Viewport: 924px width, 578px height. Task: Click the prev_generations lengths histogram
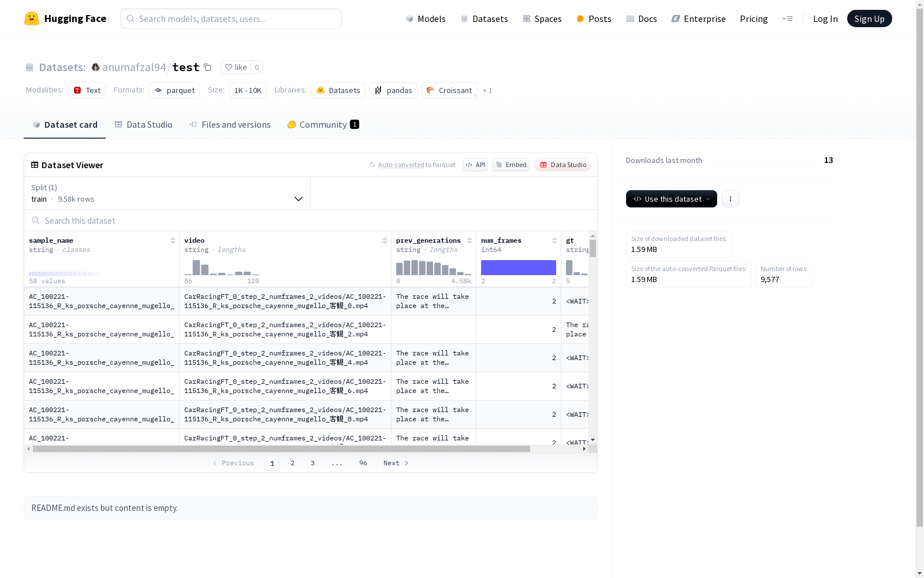(x=434, y=268)
